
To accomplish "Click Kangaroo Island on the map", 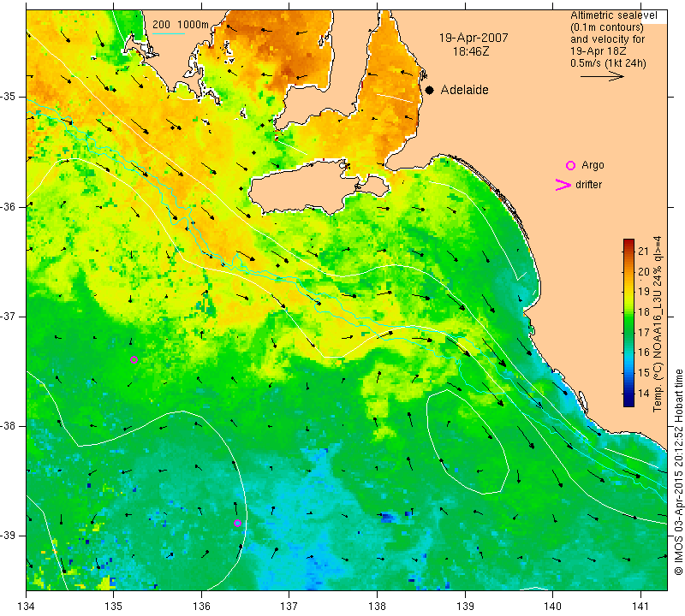I will 306,188.
